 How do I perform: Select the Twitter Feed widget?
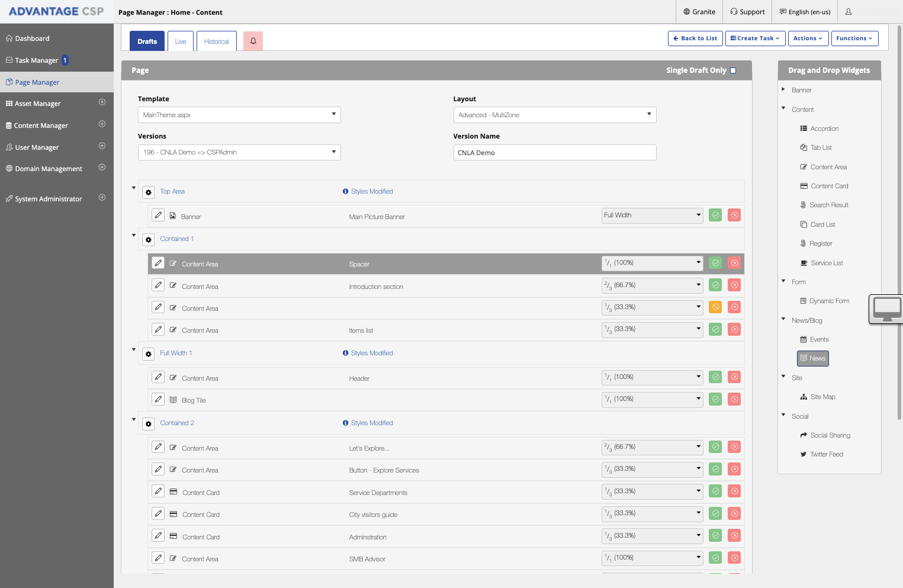coord(822,454)
